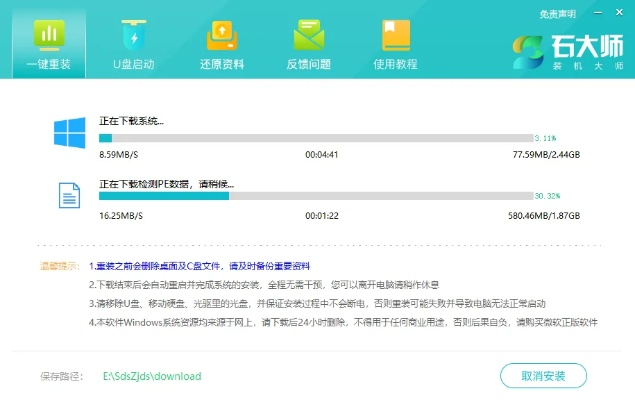Click the PE data download progress bar
635x400 pixels.
[316, 196]
